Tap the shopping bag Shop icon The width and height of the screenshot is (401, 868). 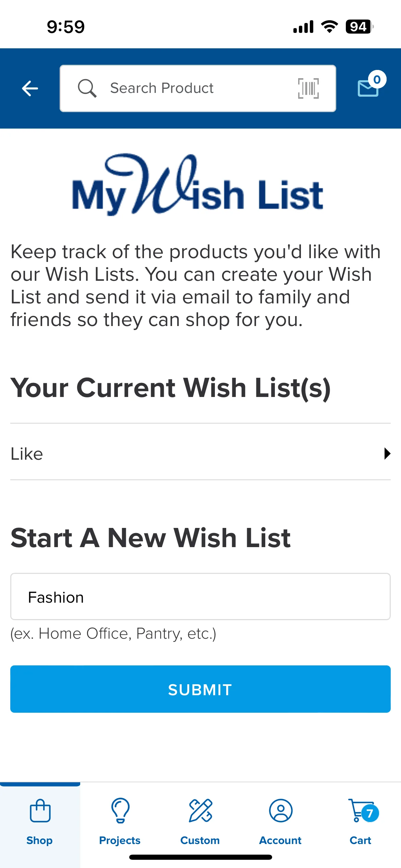pyautogui.click(x=40, y=811)
